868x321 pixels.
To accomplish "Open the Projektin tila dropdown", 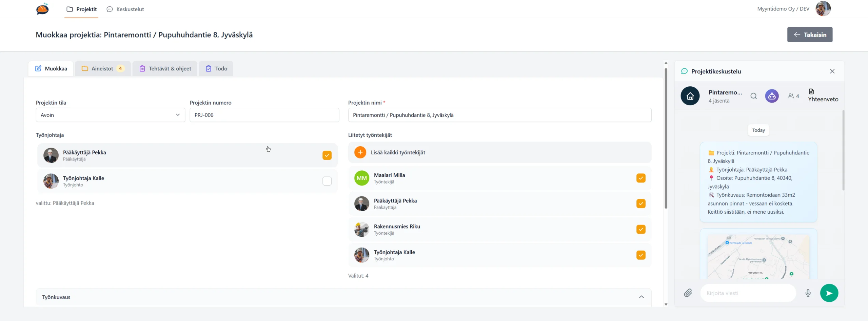I will click(x=110, y=115).
